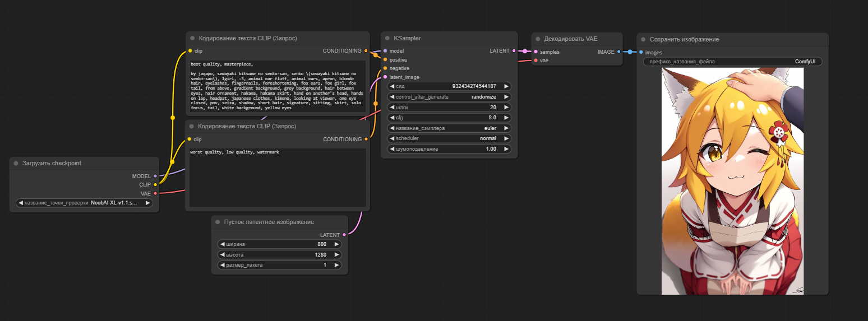Click the clip input port of best-quality prompt node

click(x=190, y=51)
